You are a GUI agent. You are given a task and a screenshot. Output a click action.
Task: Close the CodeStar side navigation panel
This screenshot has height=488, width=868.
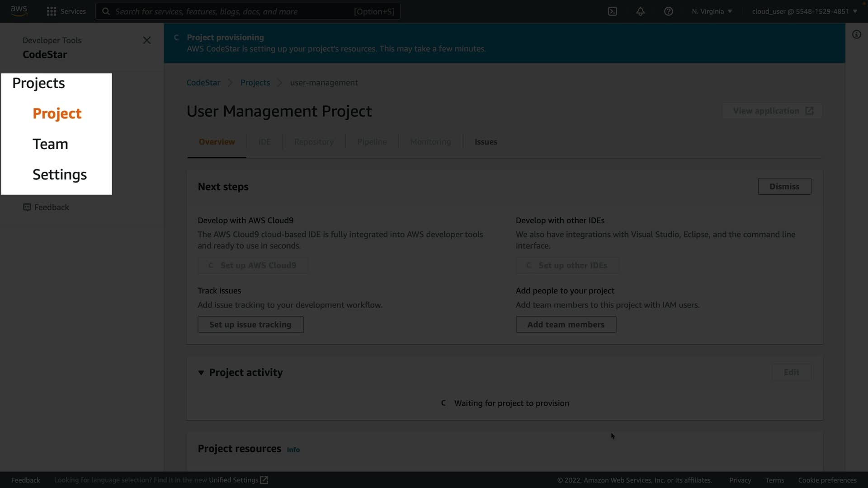click(x=147, y=40)
